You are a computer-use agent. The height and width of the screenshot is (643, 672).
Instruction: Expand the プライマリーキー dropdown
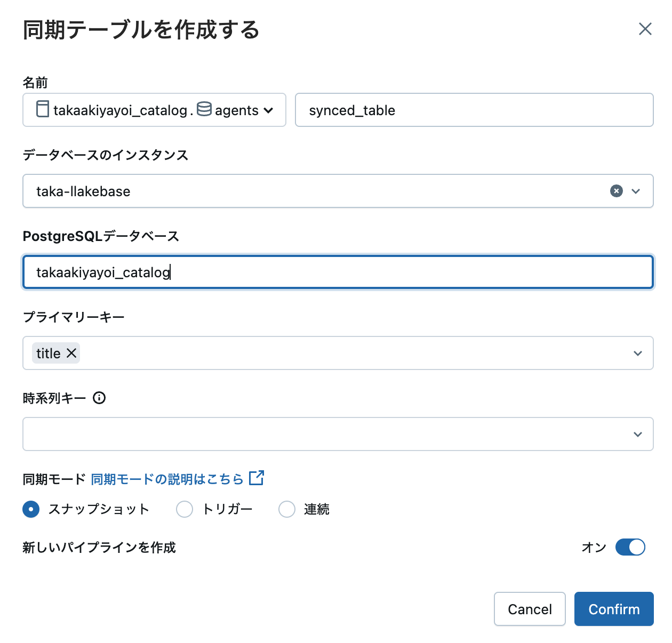(637, 353)
